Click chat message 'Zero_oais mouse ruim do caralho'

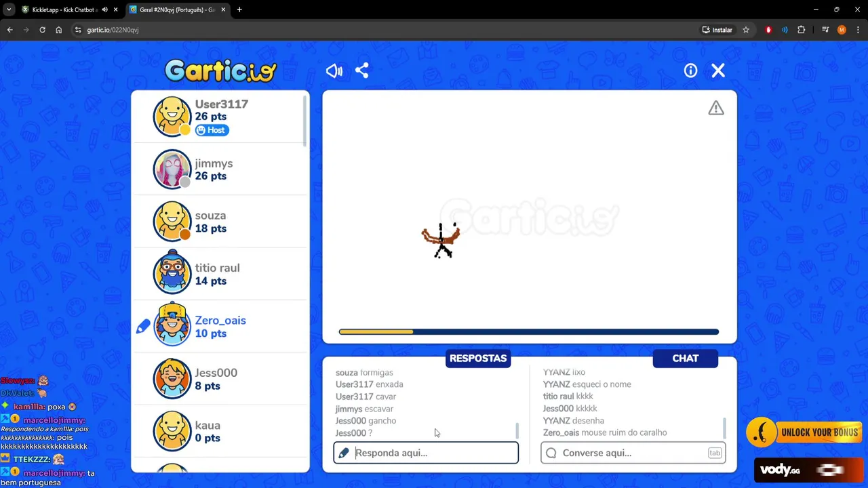(605, 432)
